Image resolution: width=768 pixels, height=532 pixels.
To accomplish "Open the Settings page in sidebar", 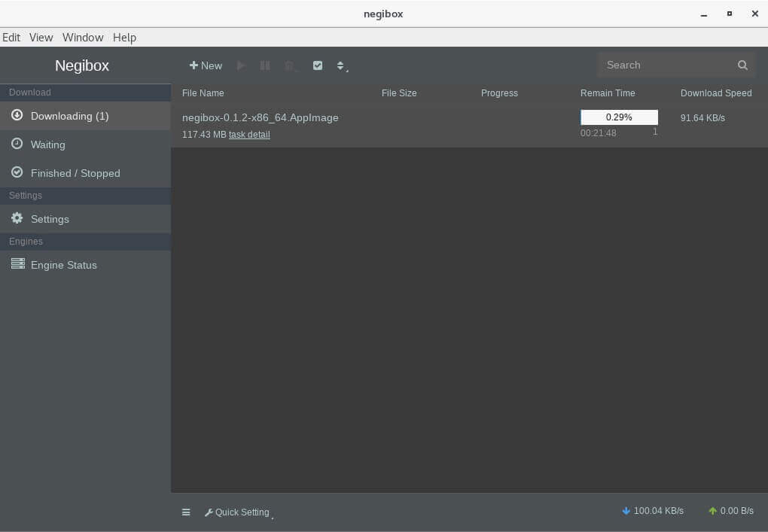I will pos(85,219).
